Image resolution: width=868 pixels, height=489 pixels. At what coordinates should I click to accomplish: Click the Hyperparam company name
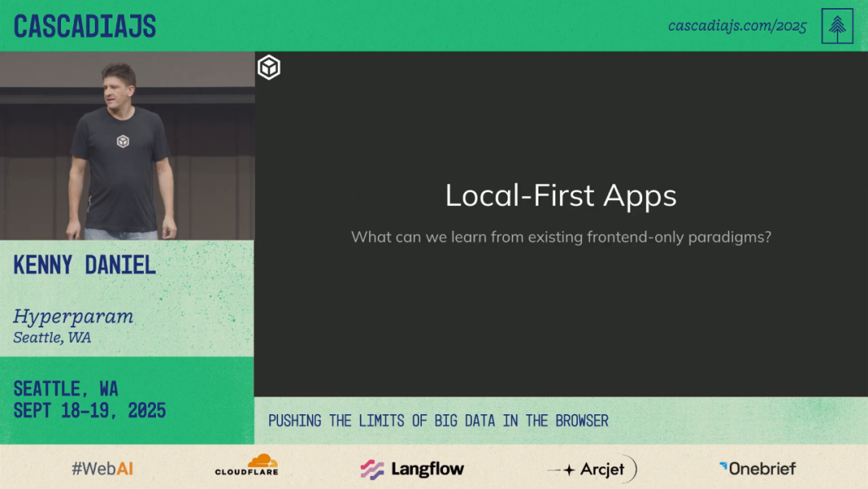(73, 316)
